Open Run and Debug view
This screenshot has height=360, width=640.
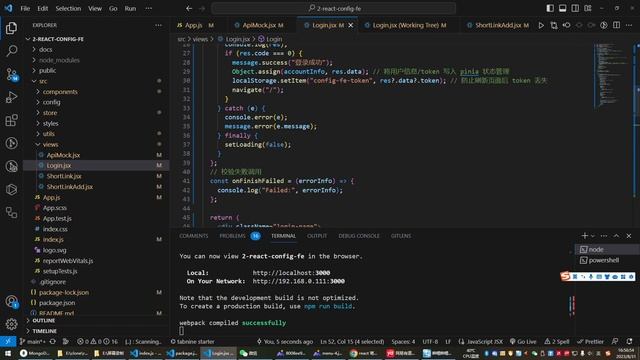pyautogui.click(x=11, y=97)
